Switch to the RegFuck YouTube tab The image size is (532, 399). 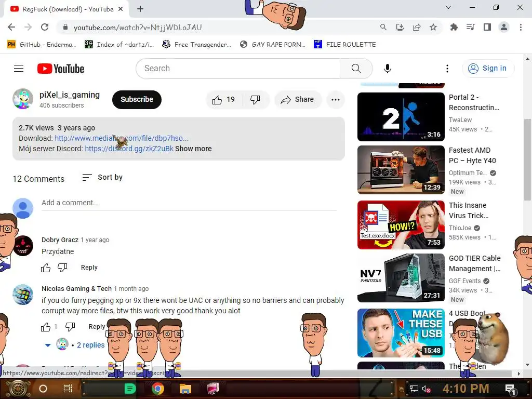66,9
